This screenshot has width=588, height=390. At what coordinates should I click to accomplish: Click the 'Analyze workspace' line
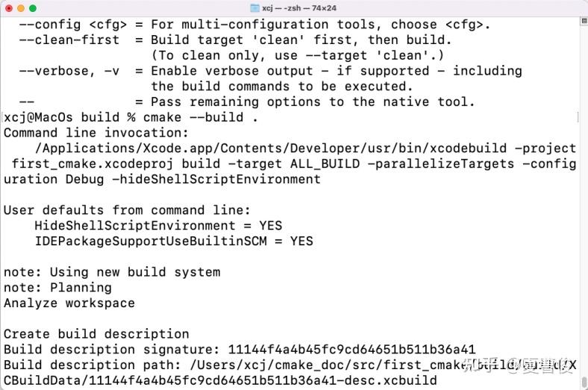tap(69, 303)
